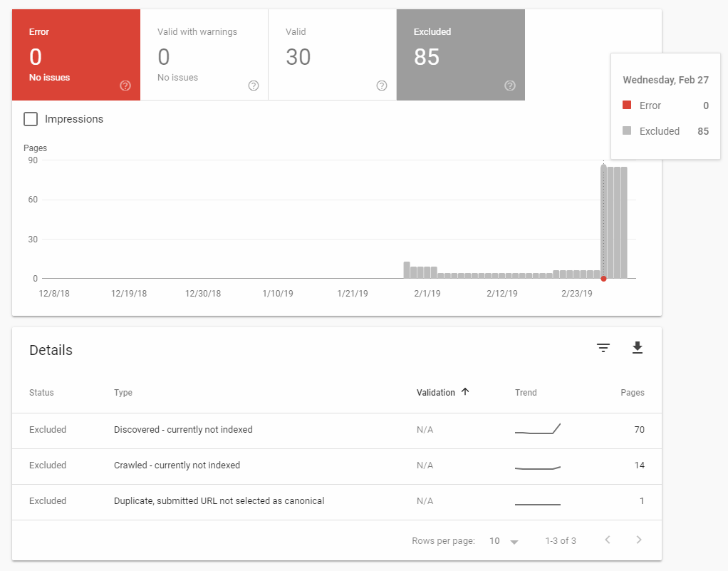Open the Rows per page dropdown
This screenshot has width=728, height=571.
point(504,541)
